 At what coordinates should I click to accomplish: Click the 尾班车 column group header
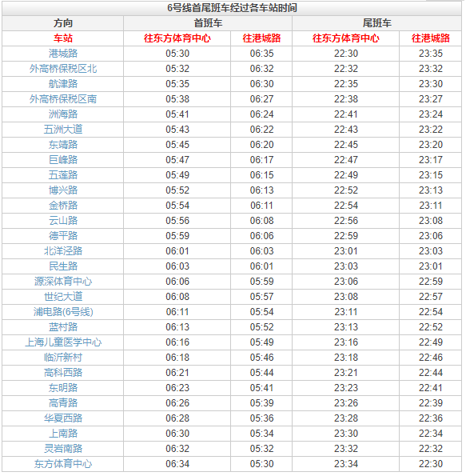(376, 23)
